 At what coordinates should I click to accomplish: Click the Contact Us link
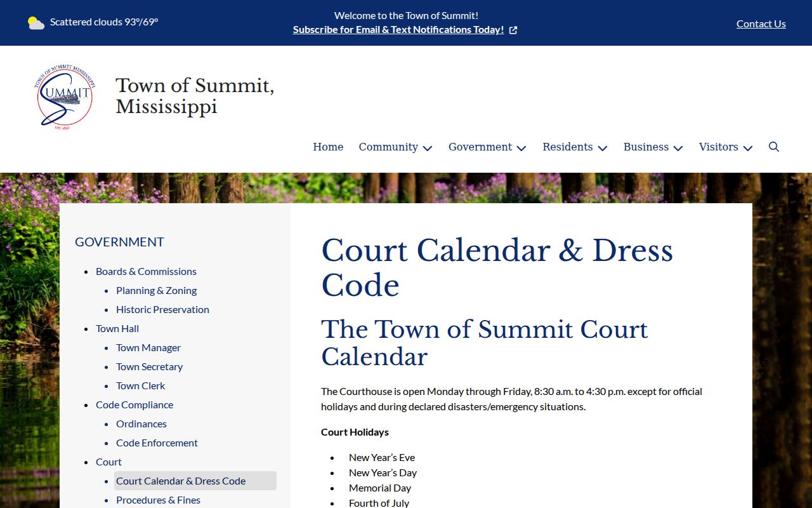click(x=761, y=23)
